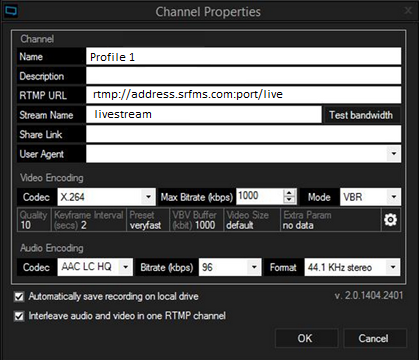Click the empty Share Link field
419x360 pixels.
(243, 134)
